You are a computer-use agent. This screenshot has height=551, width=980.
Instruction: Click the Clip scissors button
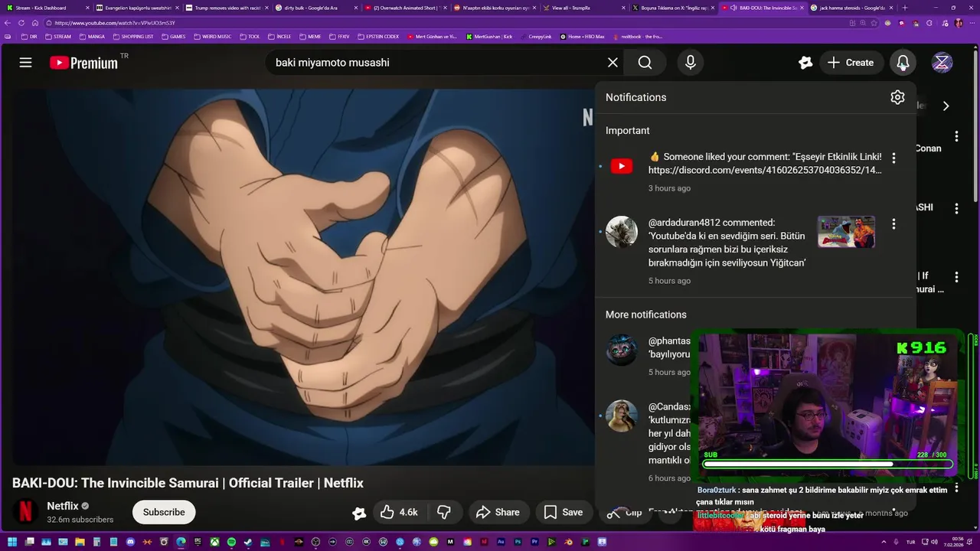pos(625,512)
